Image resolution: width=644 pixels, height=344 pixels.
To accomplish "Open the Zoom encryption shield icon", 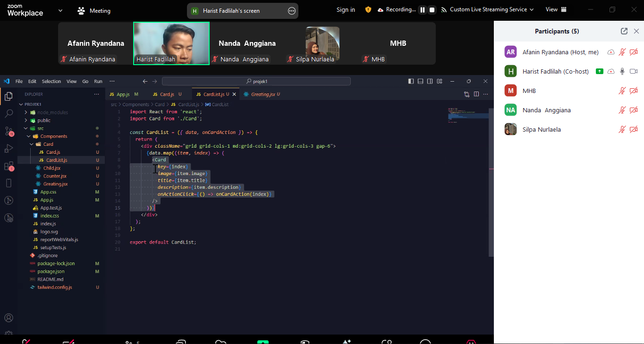I will pyautogui.click(x=368, y=9).
